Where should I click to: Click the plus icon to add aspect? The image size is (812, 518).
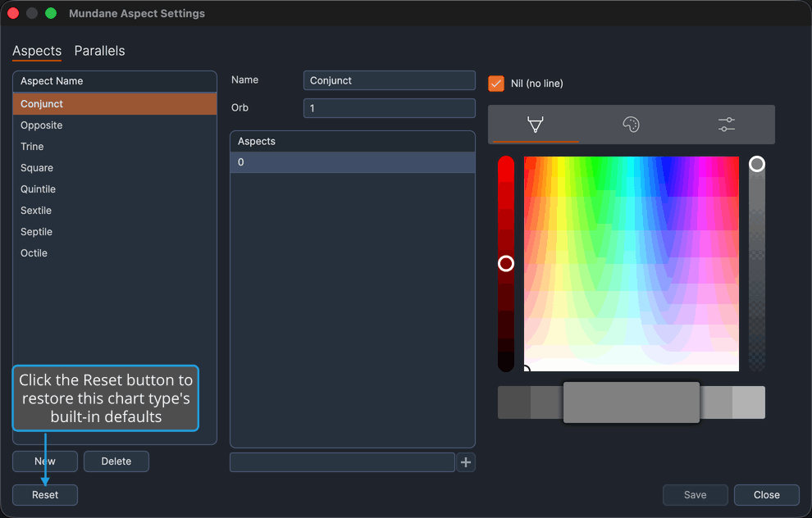[x=466, y=462]
